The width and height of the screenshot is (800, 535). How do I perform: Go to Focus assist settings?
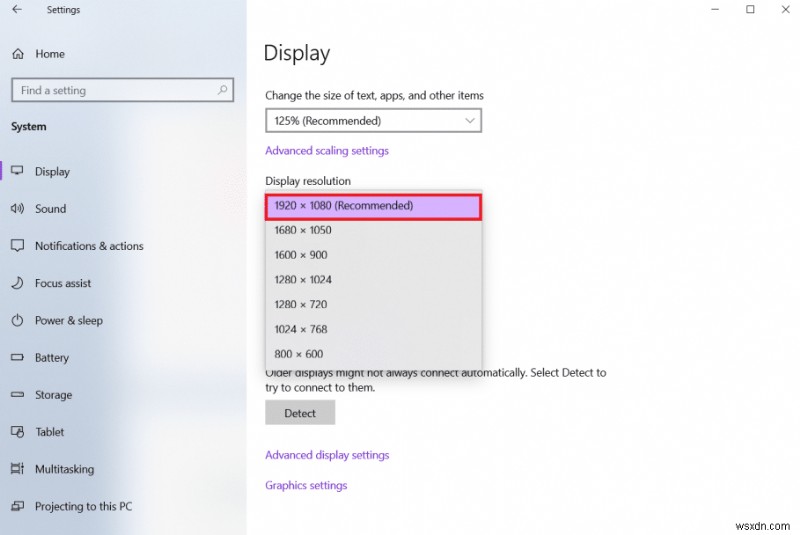point(63,283)
